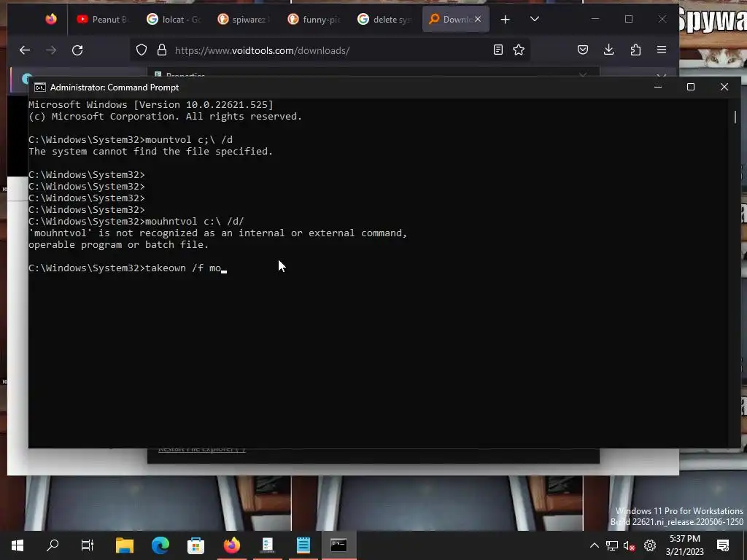The width and height of the screenshot is (747, 560).
Task: Bookmark this page with star icon
Action: coord(519,50)
